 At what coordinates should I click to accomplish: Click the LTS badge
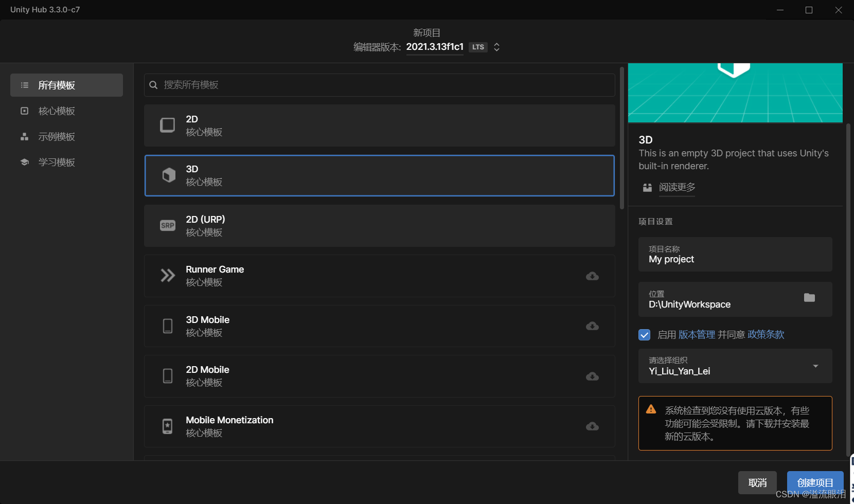(478, 47)
